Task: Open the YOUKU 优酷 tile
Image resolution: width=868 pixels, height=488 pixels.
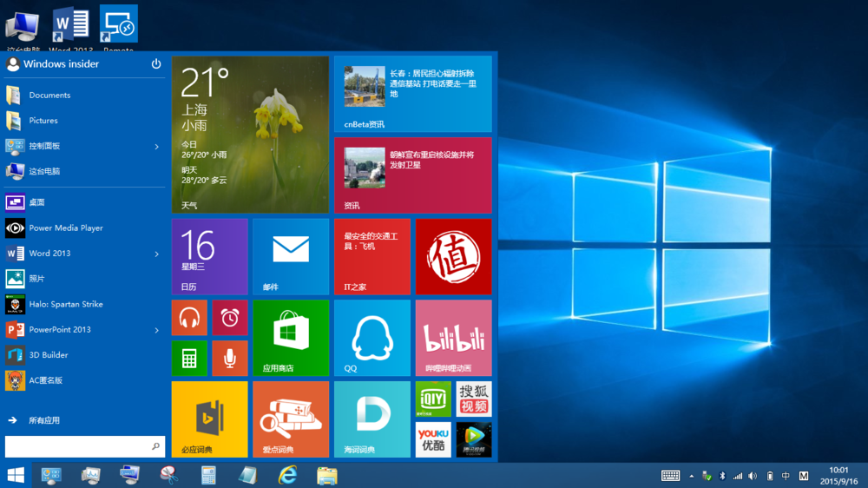Action: coord(433,440)
